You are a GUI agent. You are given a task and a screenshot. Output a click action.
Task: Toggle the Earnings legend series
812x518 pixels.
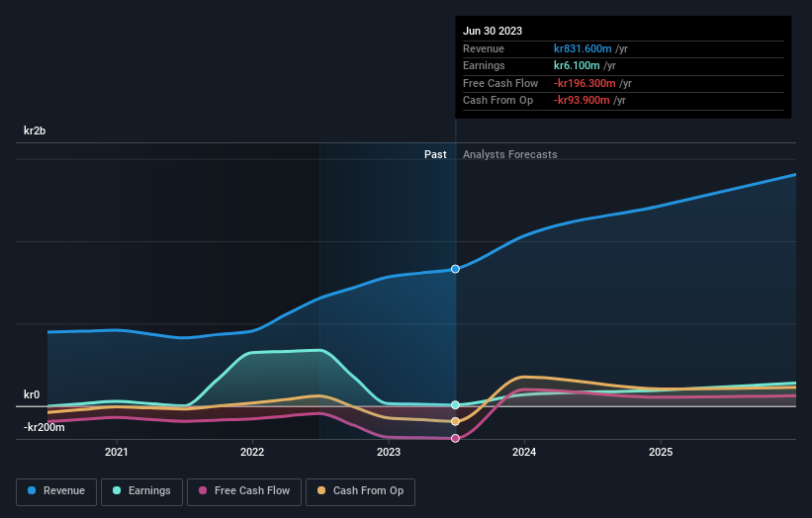click(141, 491)
